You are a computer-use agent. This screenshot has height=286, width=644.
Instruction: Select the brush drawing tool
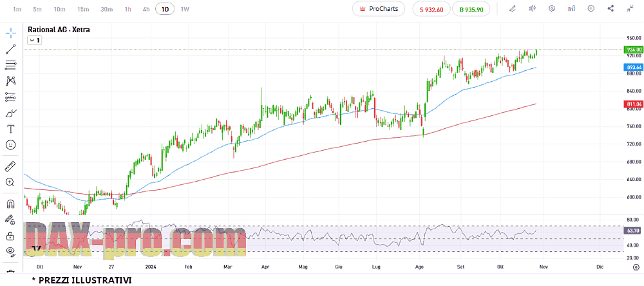[11, 113]
